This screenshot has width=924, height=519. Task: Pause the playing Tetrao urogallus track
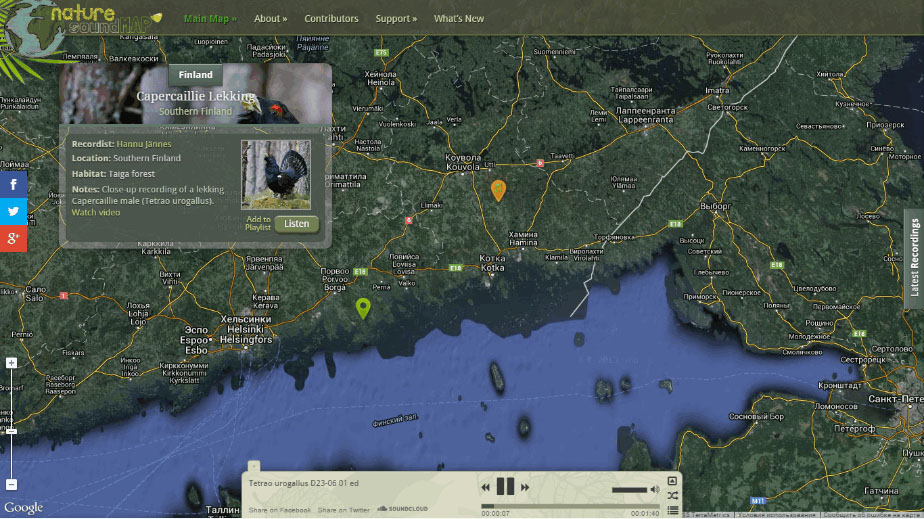coord(505,487)
